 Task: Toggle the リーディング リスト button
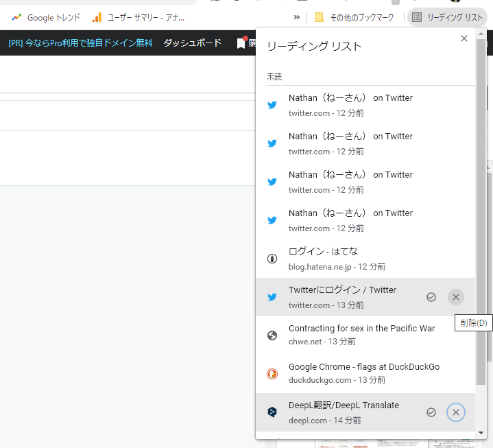(447, 17)
